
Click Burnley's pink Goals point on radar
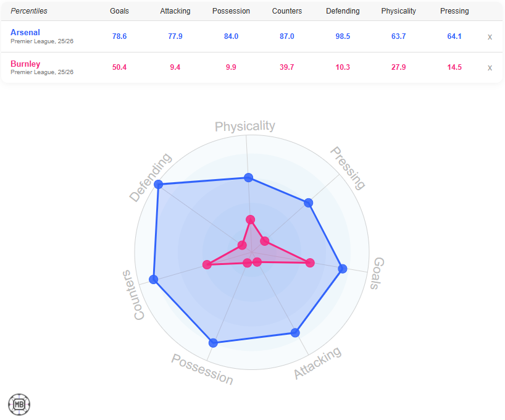[310, 262]
